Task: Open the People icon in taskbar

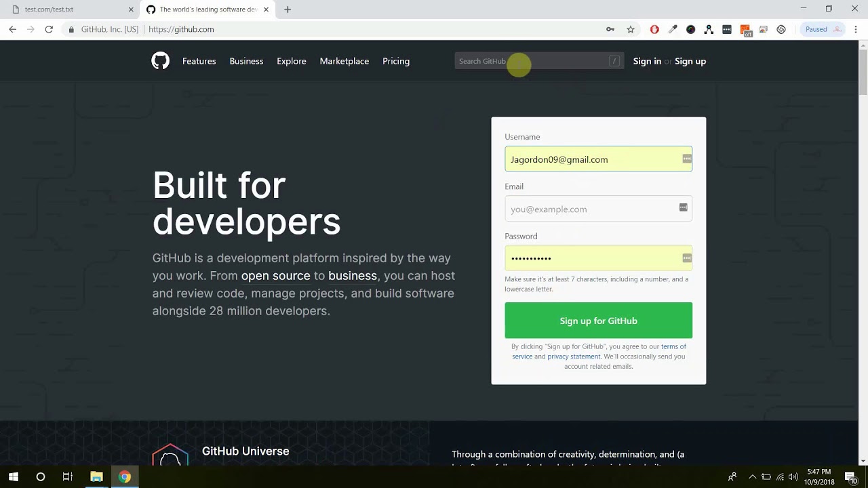Action: point(732,477)
